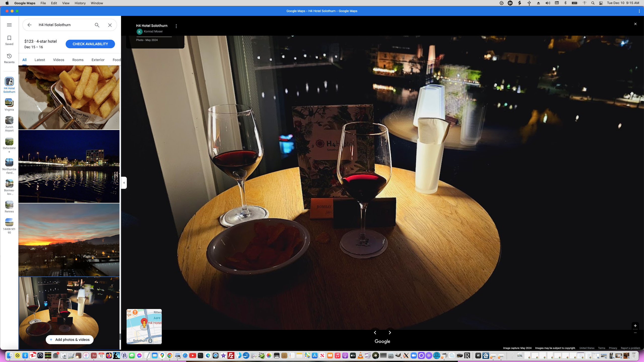This screenshot has width=644, height=362.
Task: Click the minimap showing H4 Hotel location
Action: point(144,326)
